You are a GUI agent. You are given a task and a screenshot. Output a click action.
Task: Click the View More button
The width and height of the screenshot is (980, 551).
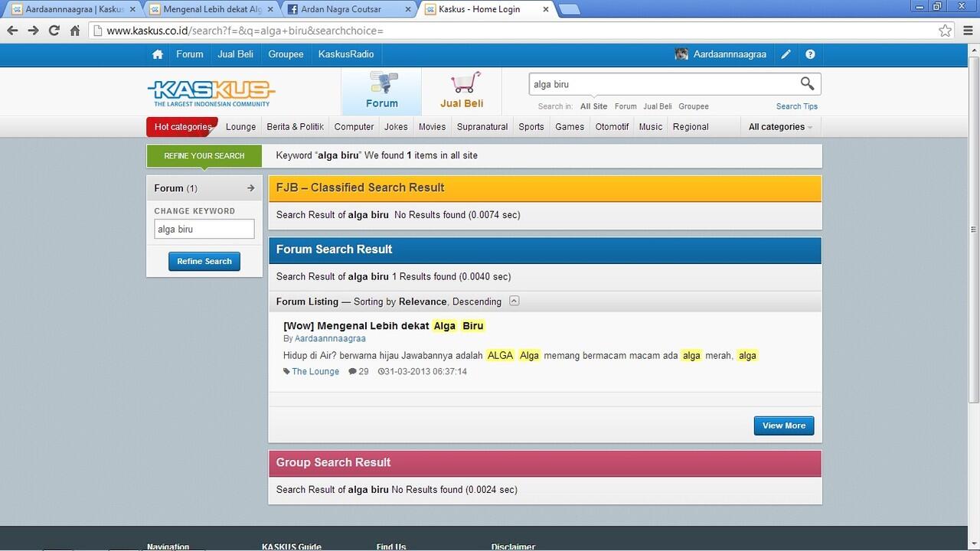click(784, 425)
